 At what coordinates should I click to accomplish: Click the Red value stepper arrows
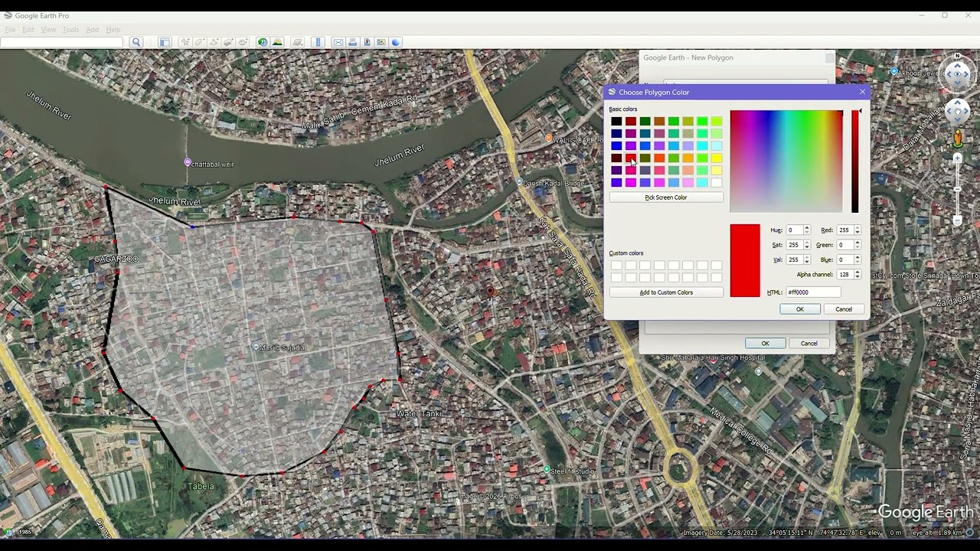[857, 230]
